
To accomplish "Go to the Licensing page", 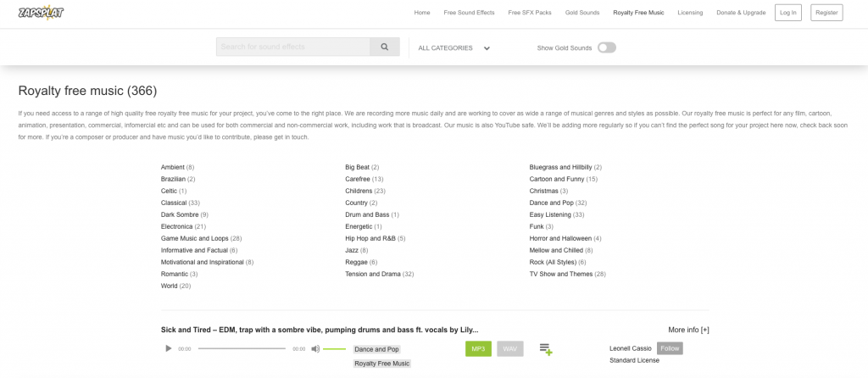I will point(690,13).
